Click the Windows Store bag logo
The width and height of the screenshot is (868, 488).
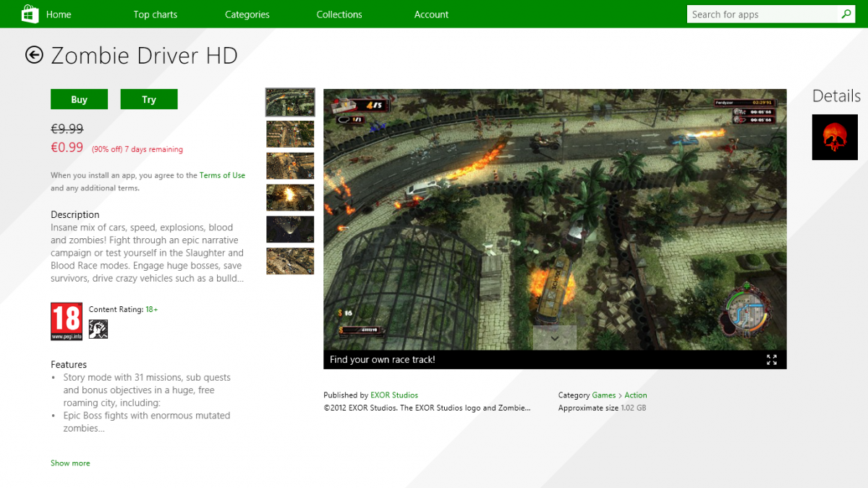click(30, 14)
